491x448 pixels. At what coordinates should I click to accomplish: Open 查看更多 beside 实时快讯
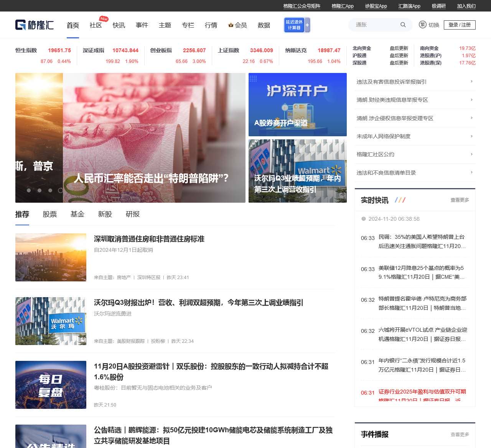pos(459,200)
